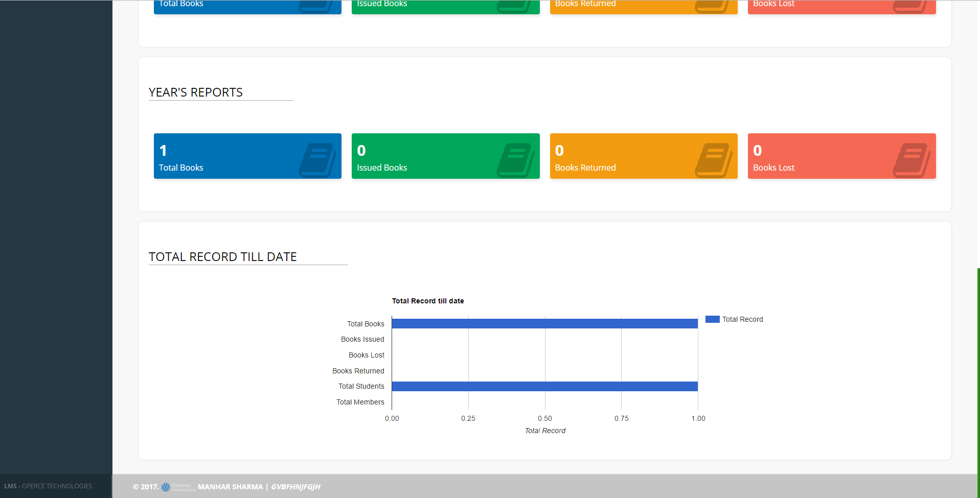The width and height of the screenshot is (980, 498).
Task: Select the Total Books chart bar
Action: coord(544,323)
